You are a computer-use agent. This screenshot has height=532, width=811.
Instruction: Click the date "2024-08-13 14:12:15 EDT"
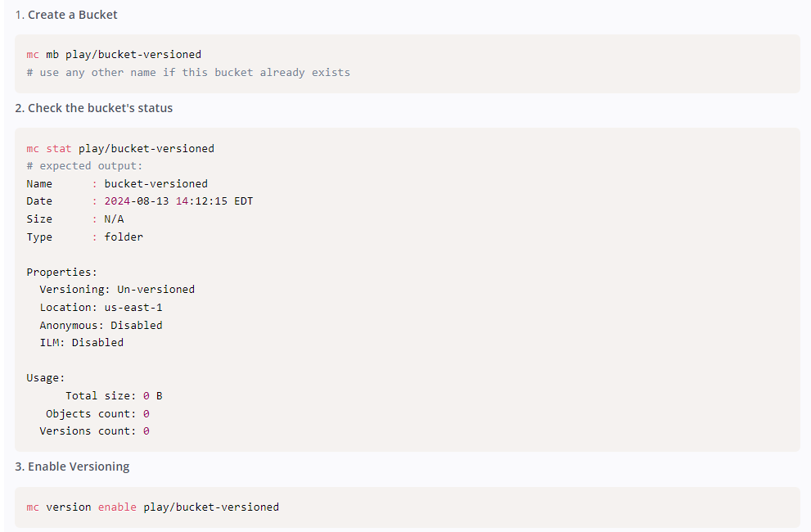pyautogui.click(x=178, y=201)
